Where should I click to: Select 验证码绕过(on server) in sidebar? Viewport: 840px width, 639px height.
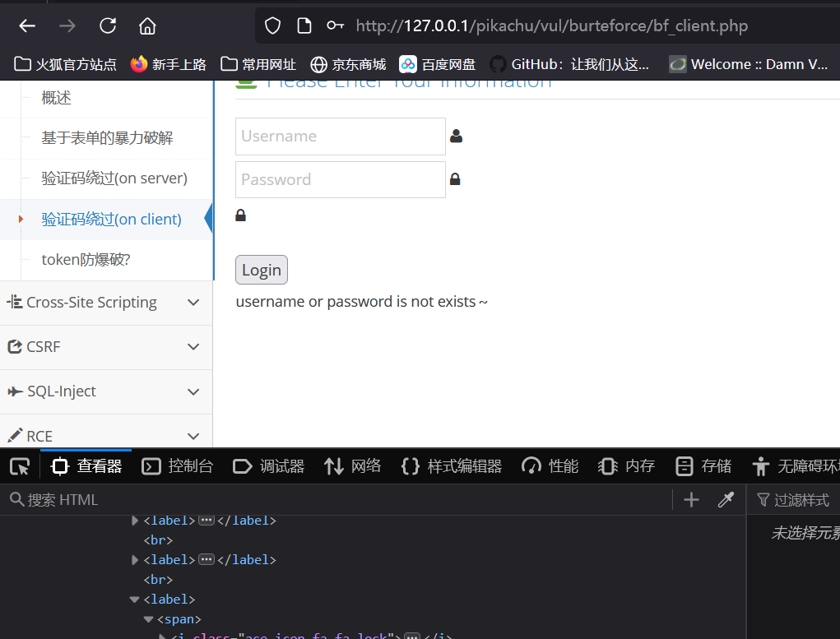point(114,178)
